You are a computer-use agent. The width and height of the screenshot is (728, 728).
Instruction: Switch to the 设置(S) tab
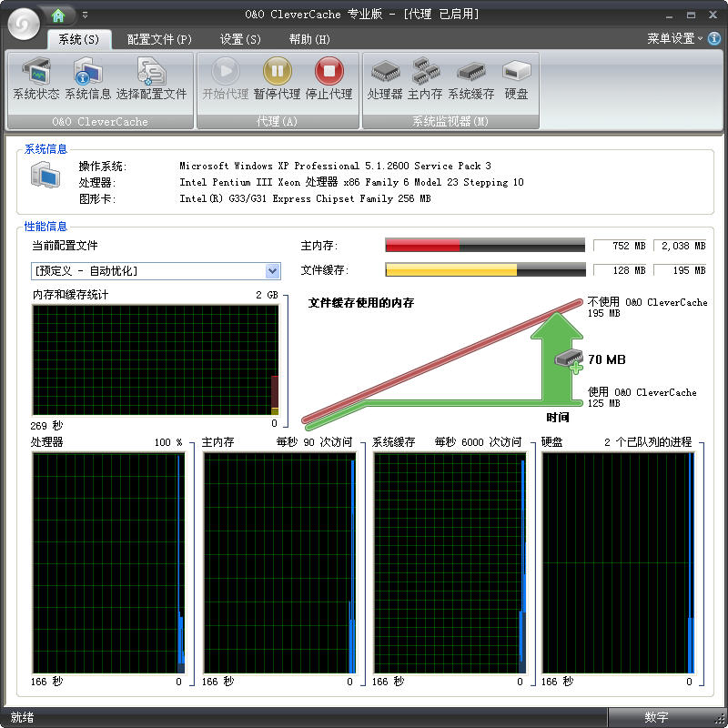pos(240,39)
